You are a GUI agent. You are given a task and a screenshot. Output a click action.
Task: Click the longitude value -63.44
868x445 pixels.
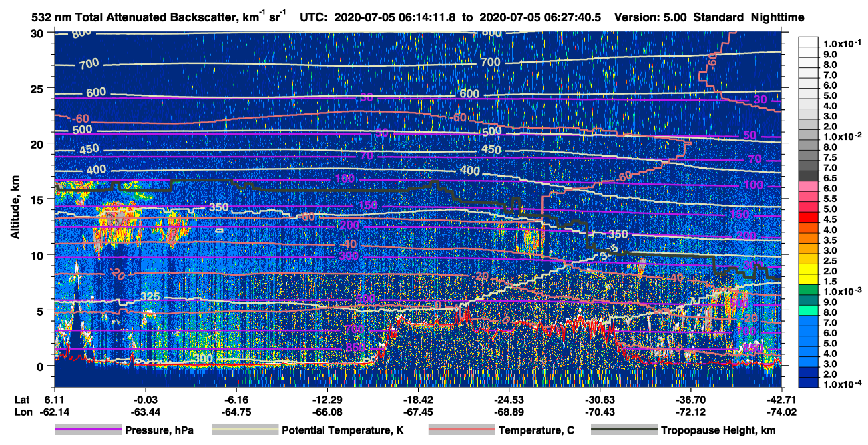tap(146, 412)
